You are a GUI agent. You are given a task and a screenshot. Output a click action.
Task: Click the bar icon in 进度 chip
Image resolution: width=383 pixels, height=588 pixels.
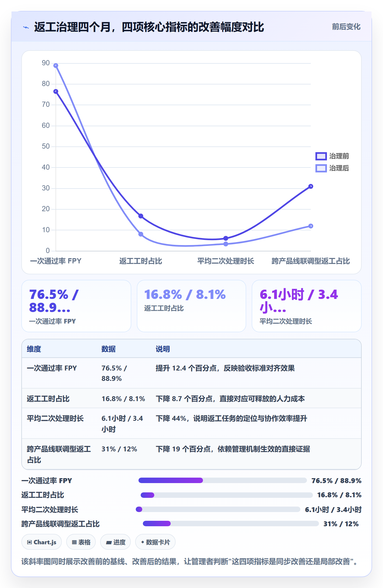(109, 542)
